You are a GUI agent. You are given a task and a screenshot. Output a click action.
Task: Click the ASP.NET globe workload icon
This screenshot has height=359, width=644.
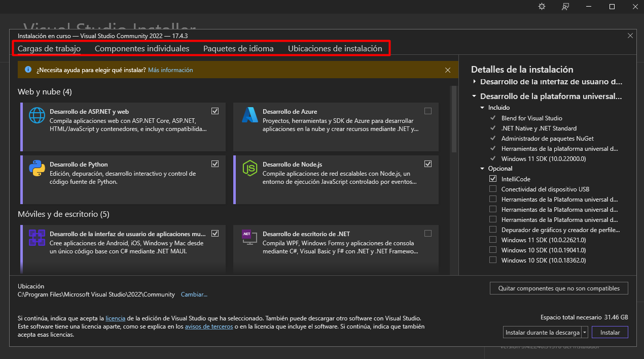pyautogui.click(x=37, y=116)
